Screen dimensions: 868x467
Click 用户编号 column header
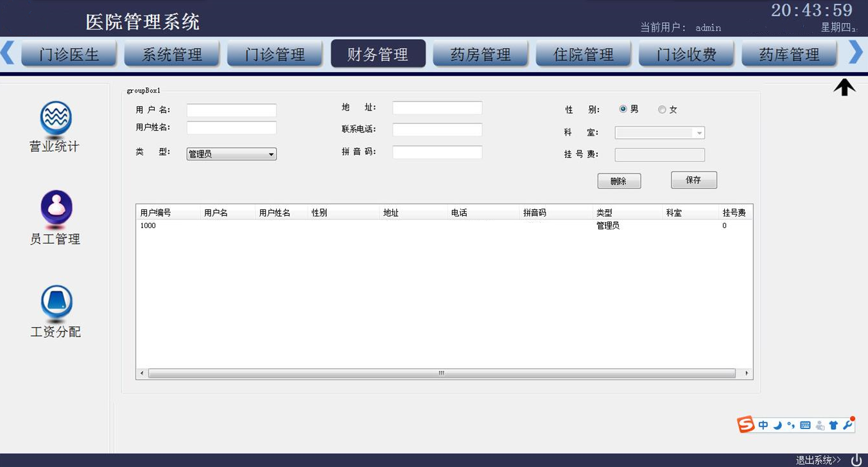click(x=168, y=213)
